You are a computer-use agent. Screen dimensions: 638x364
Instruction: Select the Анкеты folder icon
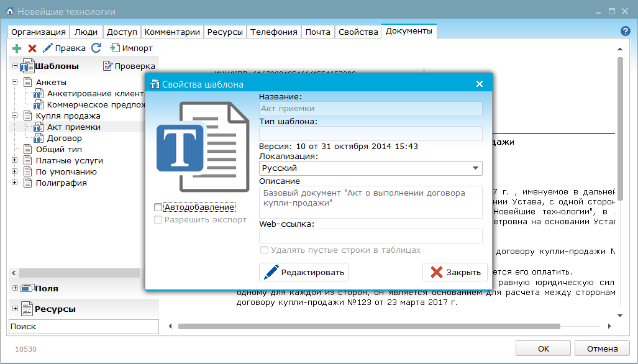coord(28,82)
